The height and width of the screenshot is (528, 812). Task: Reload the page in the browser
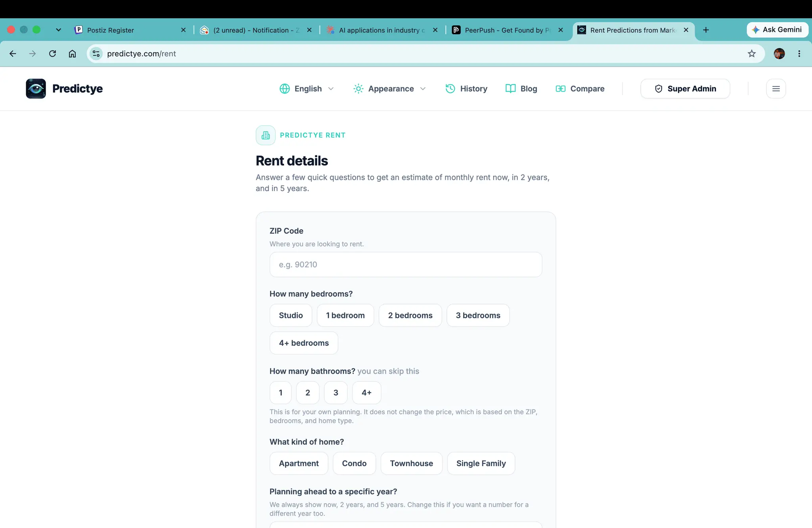pos(52,54)
